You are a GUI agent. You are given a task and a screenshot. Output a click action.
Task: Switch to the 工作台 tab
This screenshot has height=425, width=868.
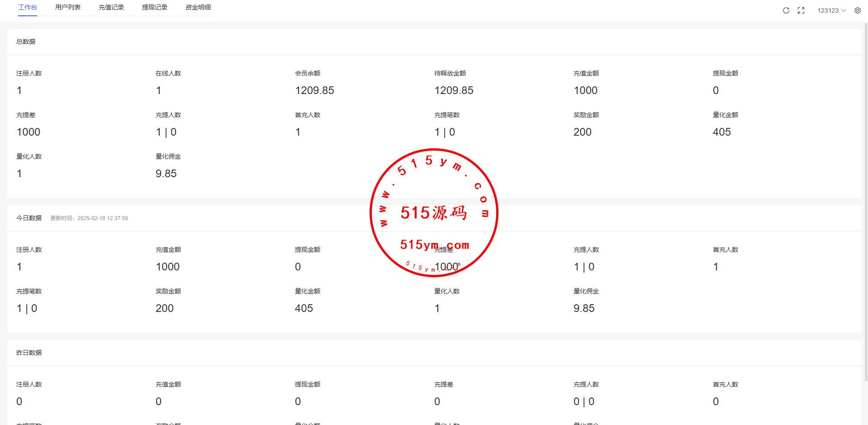pos(28,7)
